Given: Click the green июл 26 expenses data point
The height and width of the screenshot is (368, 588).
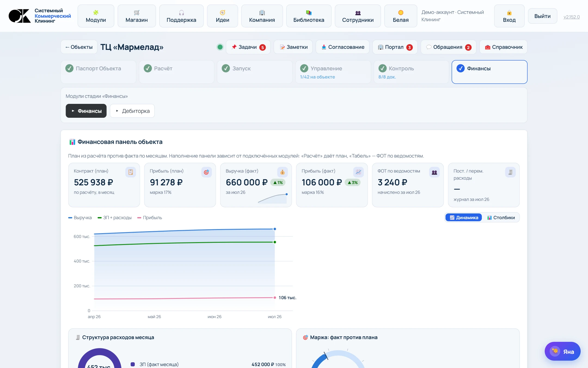Looking at the screenshot, I should click(275, 242).
